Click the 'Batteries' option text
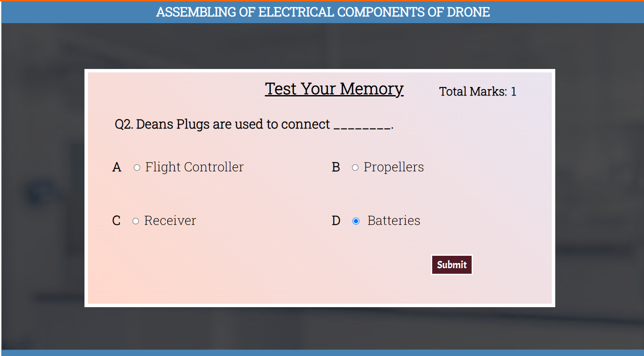Viewport: 644px width, 356px height. [394, 221]
